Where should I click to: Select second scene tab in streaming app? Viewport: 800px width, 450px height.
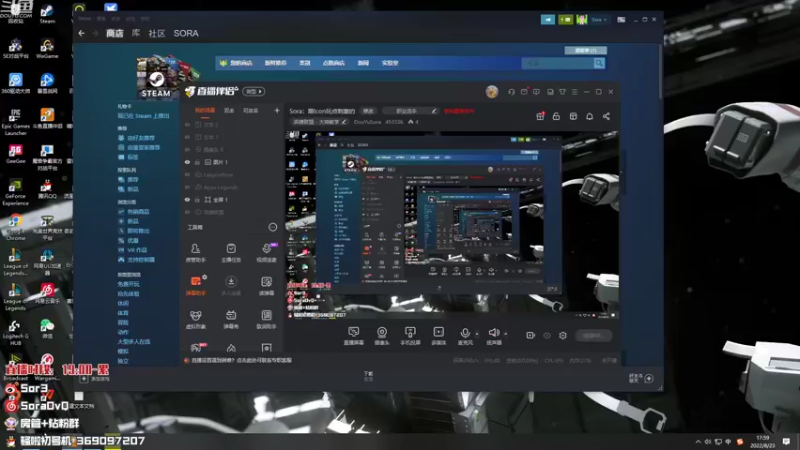point(229,110)
